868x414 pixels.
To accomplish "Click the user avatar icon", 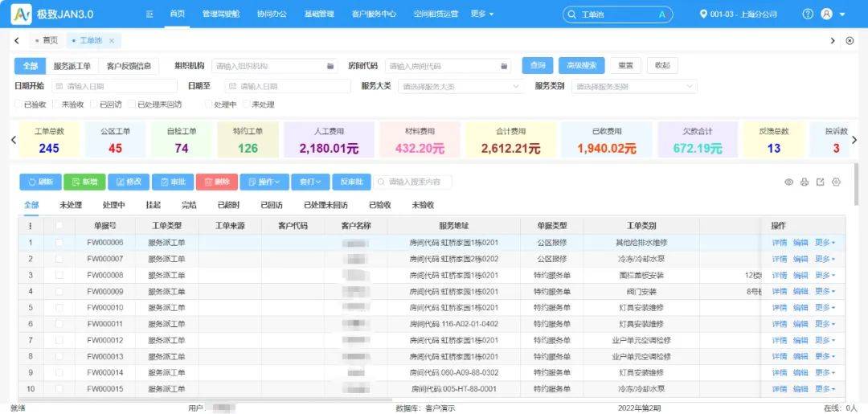I will (826, 14).
